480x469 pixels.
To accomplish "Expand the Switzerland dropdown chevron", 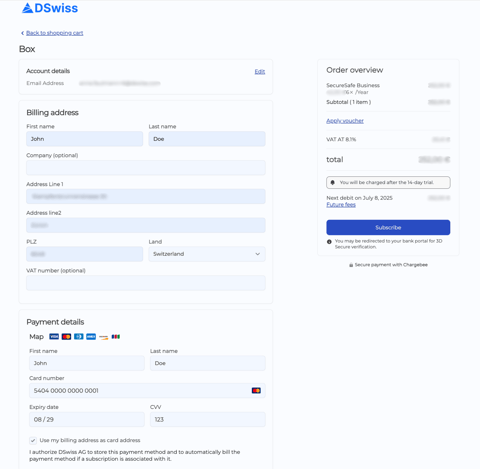I will 257,254.
